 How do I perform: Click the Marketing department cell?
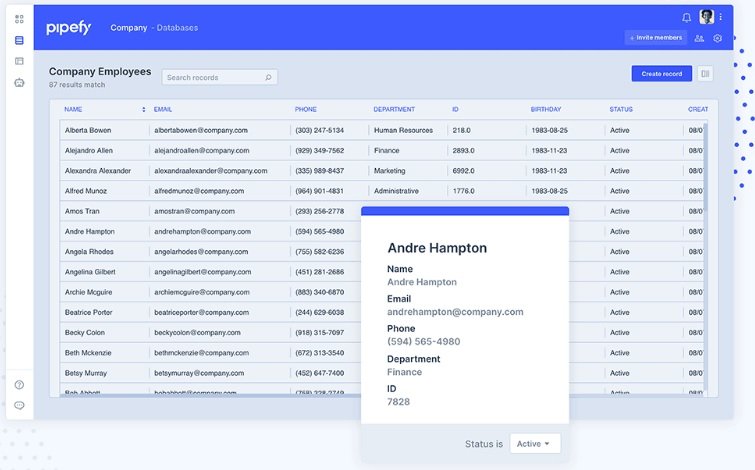point(390,170)
